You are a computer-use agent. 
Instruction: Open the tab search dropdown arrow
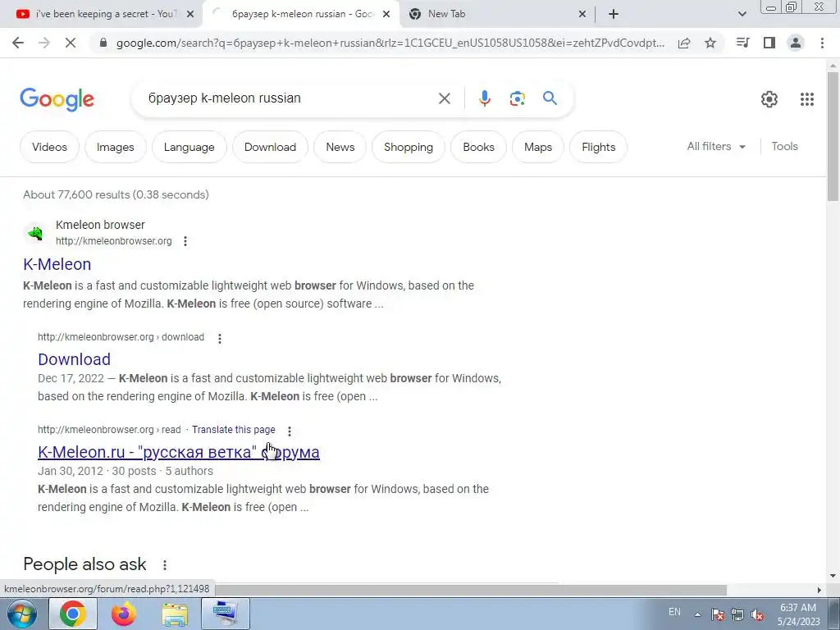click(x=742, y=14)
